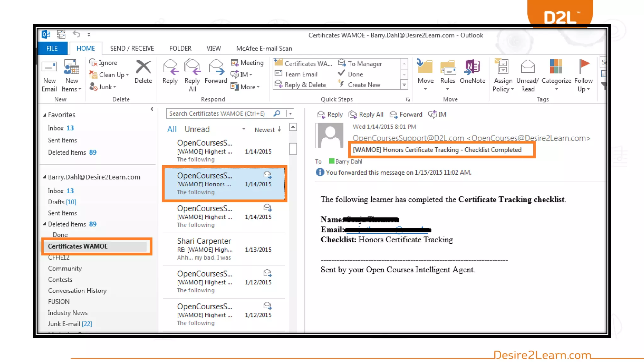Toggle Unread/Read status
The width and height of the screenshot is (644, 362).
point(527,75)
